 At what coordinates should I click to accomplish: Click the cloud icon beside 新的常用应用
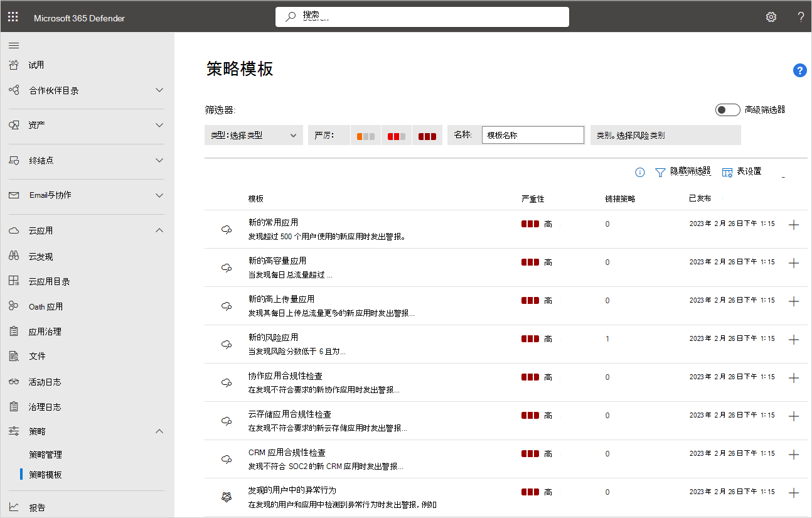(x=227, y=230)
